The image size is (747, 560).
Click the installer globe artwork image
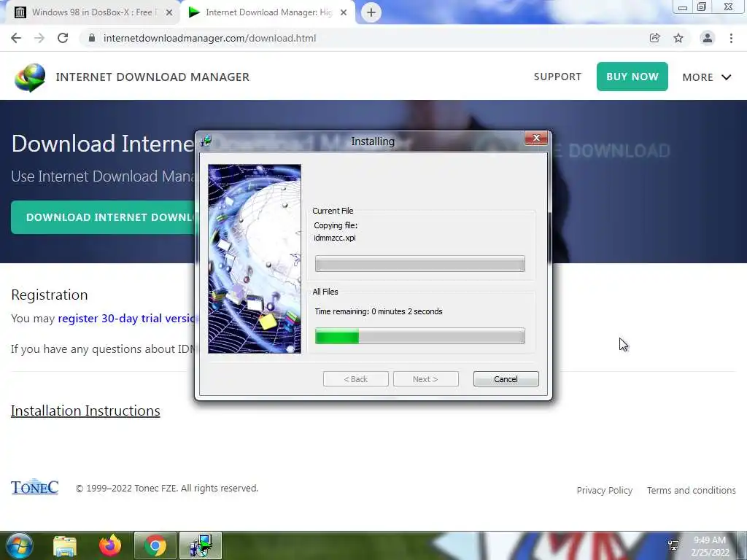(x=255, y=259)
